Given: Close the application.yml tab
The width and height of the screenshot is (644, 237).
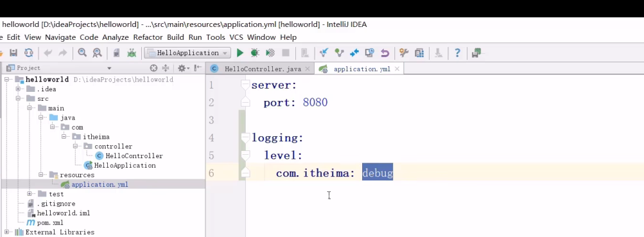Looking at the screenshot, I should click(x=397, y=69).
